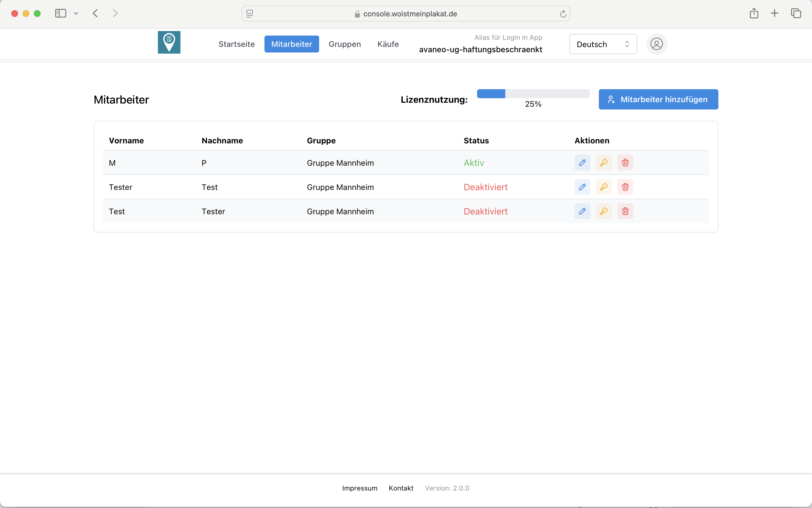Viewport: 812px width, 508px height.
Task: Click last name Tester in third row
Action: [213, 211]
